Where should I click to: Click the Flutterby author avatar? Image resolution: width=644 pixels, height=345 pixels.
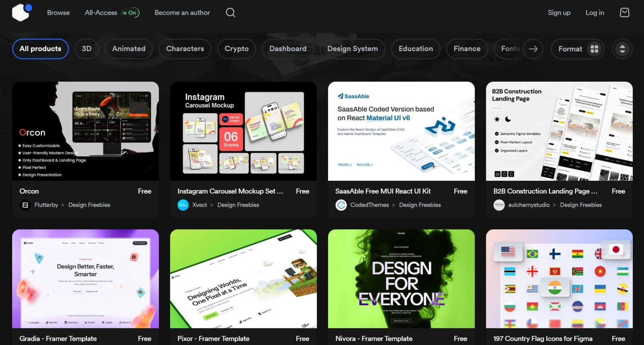point(25,205)
